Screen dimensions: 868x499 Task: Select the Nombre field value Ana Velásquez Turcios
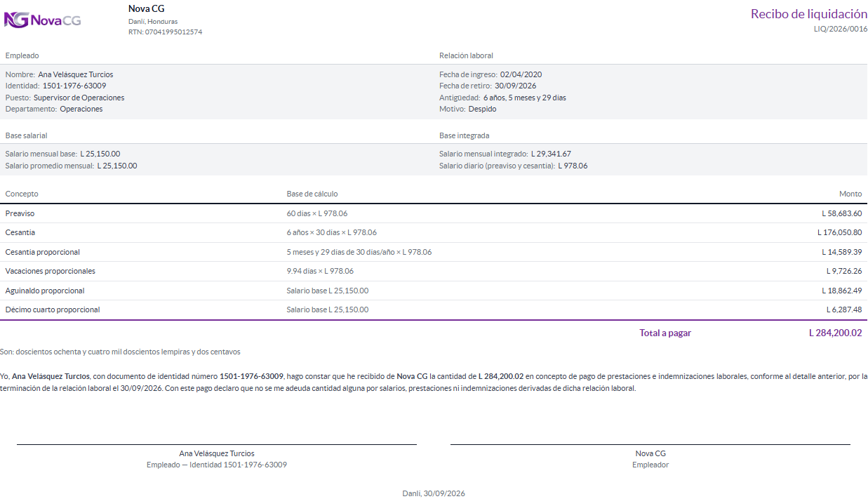click(x=76, y=74)
